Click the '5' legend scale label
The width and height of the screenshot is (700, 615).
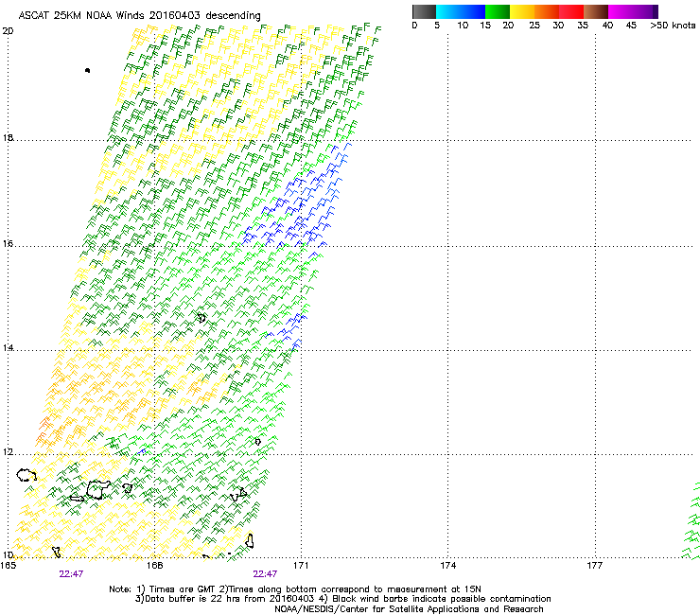[437, 26]
